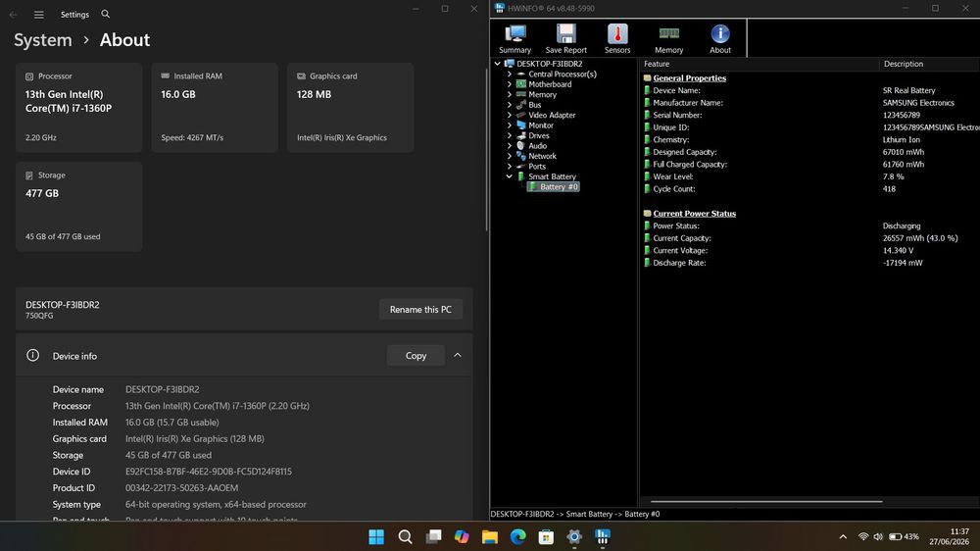Click the Description column header

tap(929, 64)
